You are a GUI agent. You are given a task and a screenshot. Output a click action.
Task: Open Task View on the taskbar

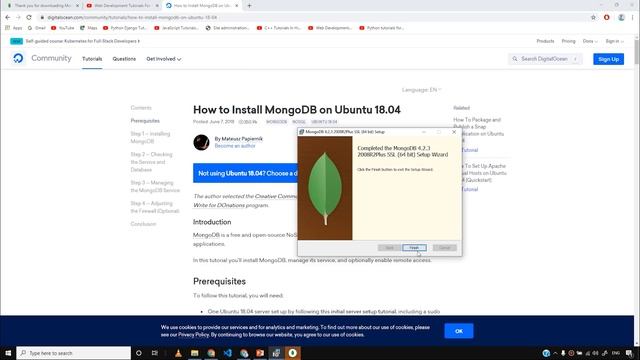pyautogui.click(x=155, y=353)
